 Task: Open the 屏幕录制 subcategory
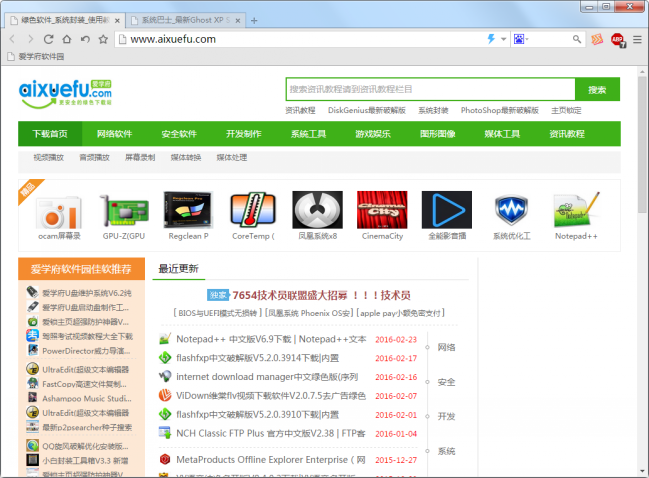(140, 157)
